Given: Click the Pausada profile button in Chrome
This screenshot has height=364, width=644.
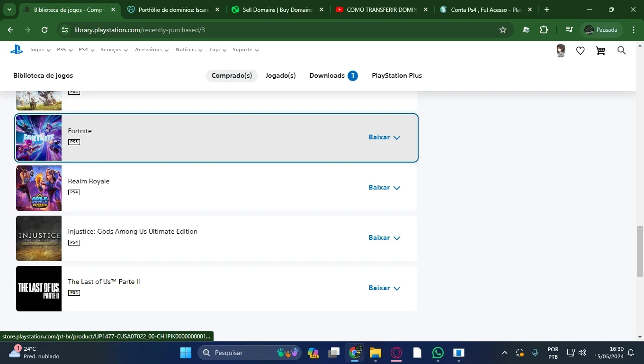Looking at the screenshot, I should [x=601, y=30].
